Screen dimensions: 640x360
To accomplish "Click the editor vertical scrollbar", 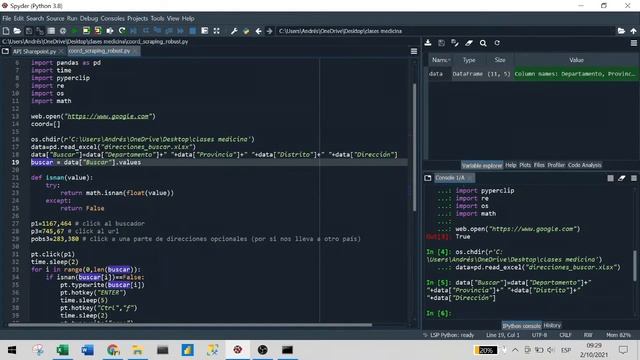I will point(415,147).
